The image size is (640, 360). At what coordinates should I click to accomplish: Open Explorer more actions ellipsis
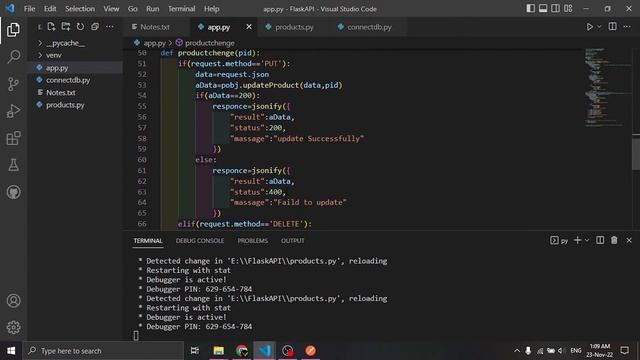click(110, 27)
